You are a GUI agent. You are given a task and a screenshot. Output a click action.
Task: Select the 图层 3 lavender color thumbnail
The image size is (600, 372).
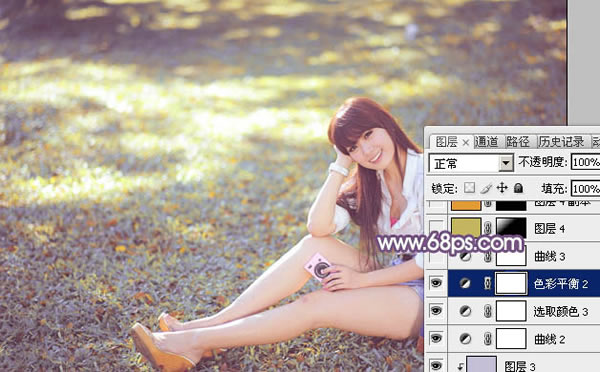point(481,364)
